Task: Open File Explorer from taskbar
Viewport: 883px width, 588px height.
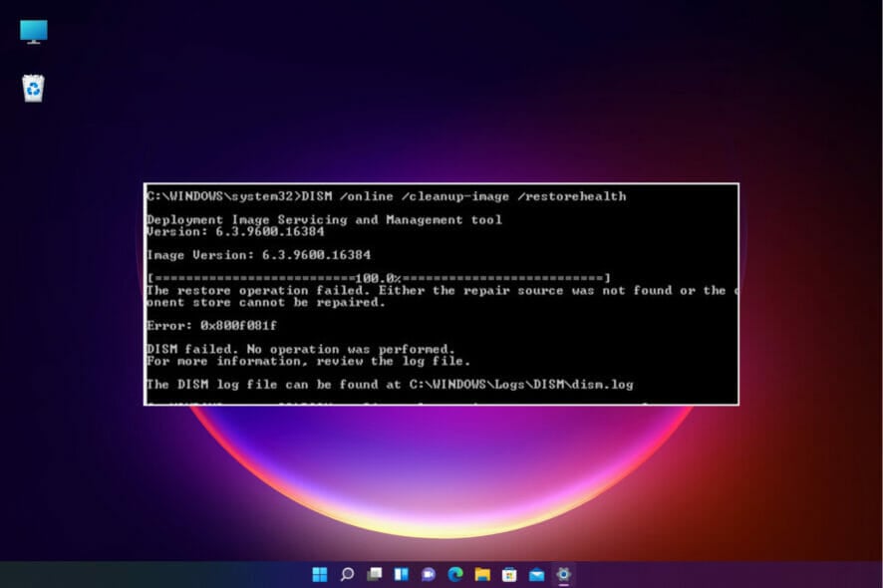Action: tap(482, 574)
